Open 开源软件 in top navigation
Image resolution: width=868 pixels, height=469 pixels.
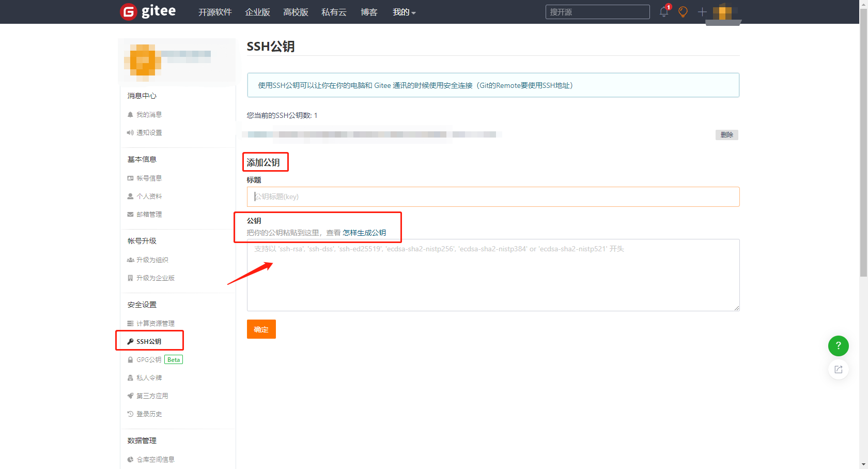click(x=215, y=12)
